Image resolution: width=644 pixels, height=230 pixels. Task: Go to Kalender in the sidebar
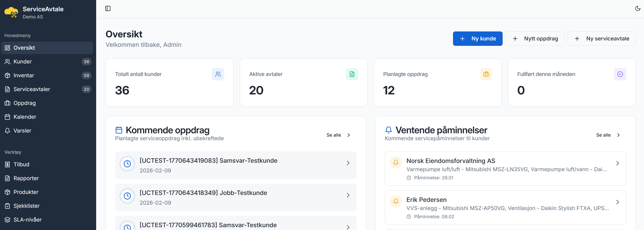pyautogui.click(x=25, y=117)
